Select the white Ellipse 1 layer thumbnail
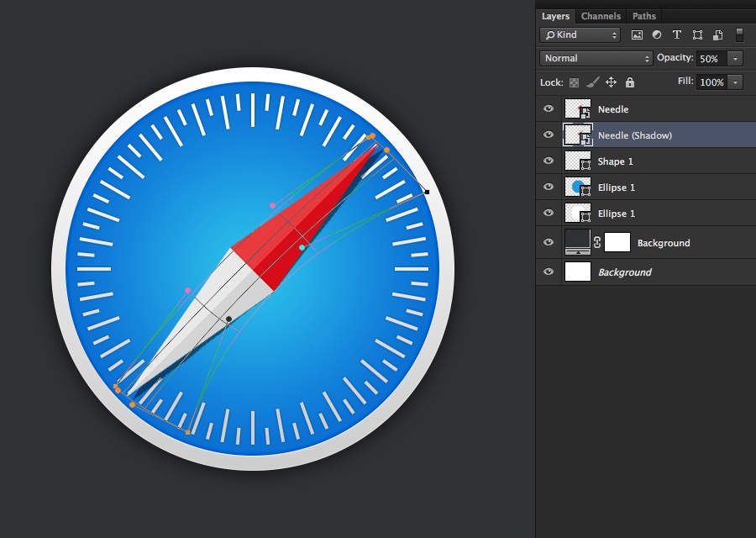This screenshot has height=538, width=756. click(578, 214)
